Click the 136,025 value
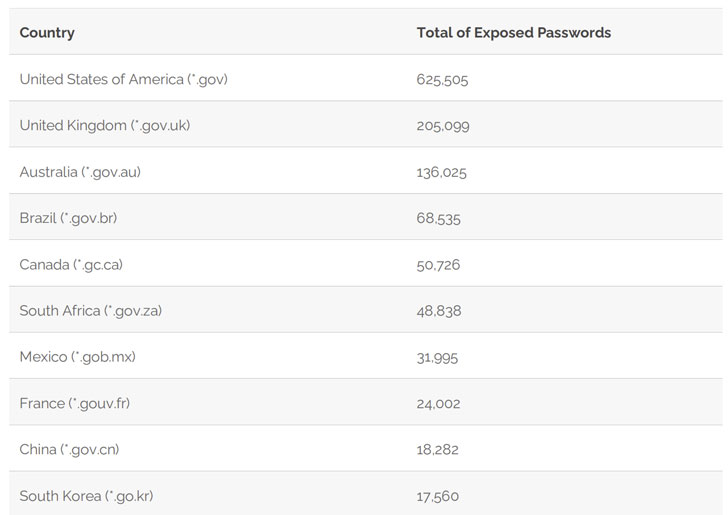Image resolution: width=728 pixels, height=515 pixels. click(x=441, y=172)
